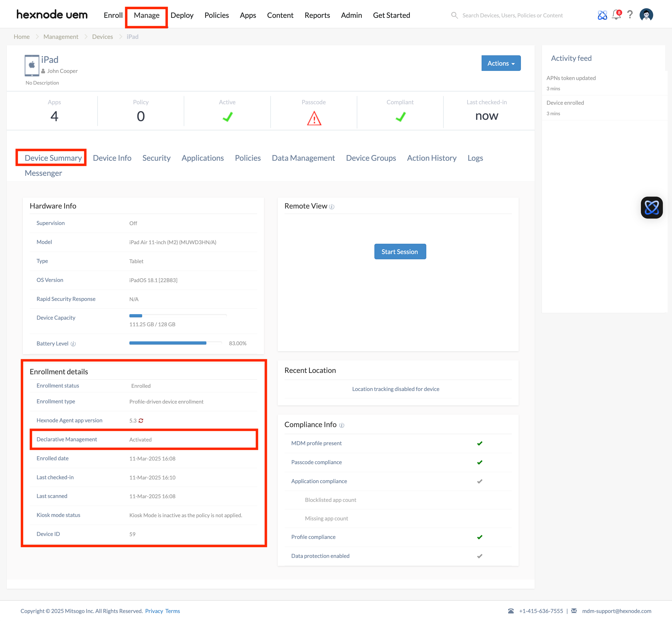Refresh the Hexnode Agent app version

[x=141, y=421]
